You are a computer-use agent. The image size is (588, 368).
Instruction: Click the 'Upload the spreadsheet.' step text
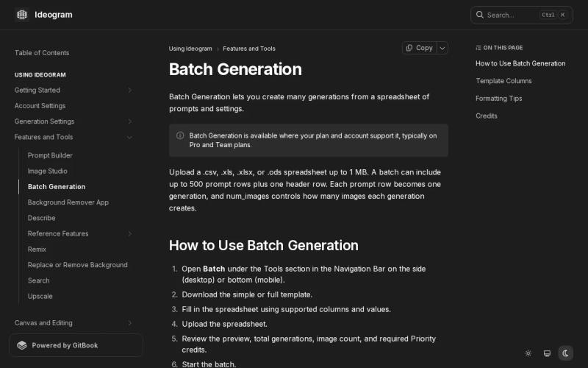pos(224,324)
